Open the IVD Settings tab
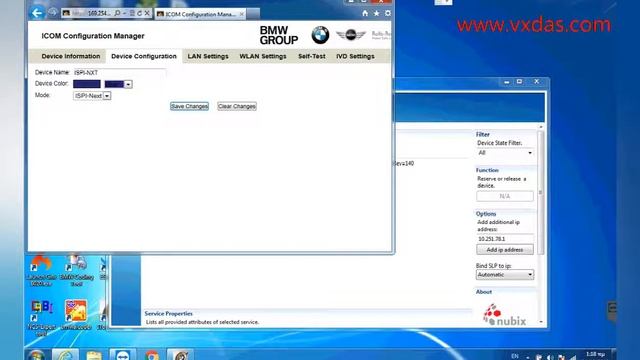640x360 pixels. tap(355, 56)
